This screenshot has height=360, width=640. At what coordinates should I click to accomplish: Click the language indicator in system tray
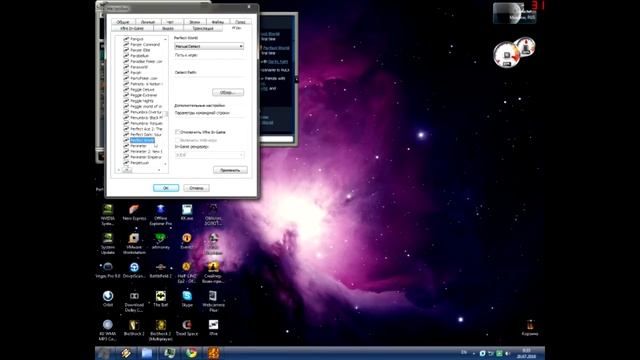[464, 353]
